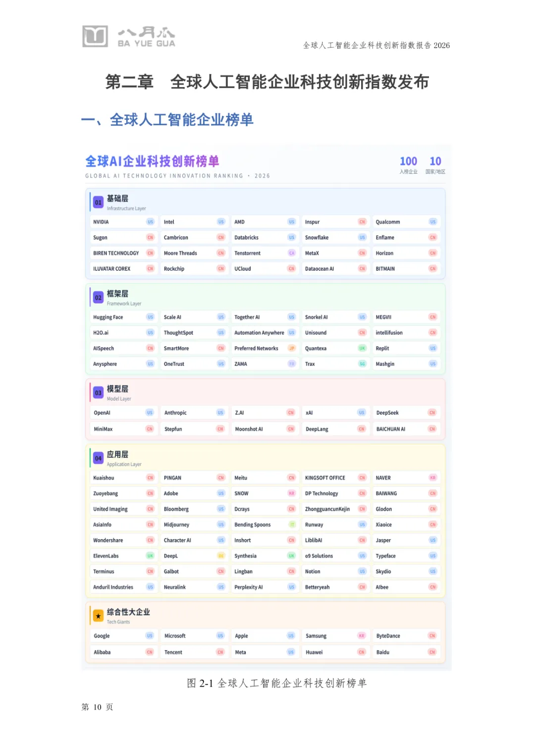The image size is (535, 756).
Task: Click the SG badge beside Trax
Action: [x=362, y=364]
